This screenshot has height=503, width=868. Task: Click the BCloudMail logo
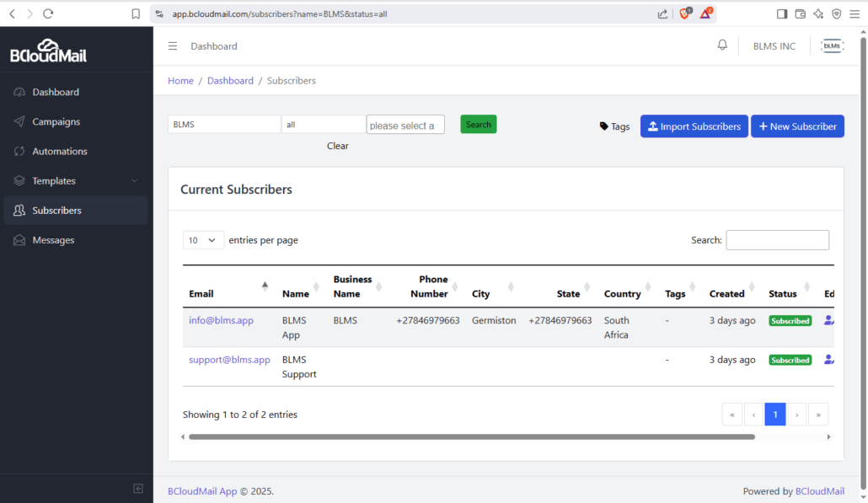coord(48,51)
